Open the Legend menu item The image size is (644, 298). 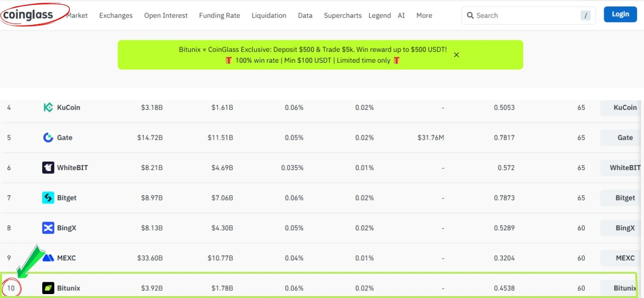379,16
